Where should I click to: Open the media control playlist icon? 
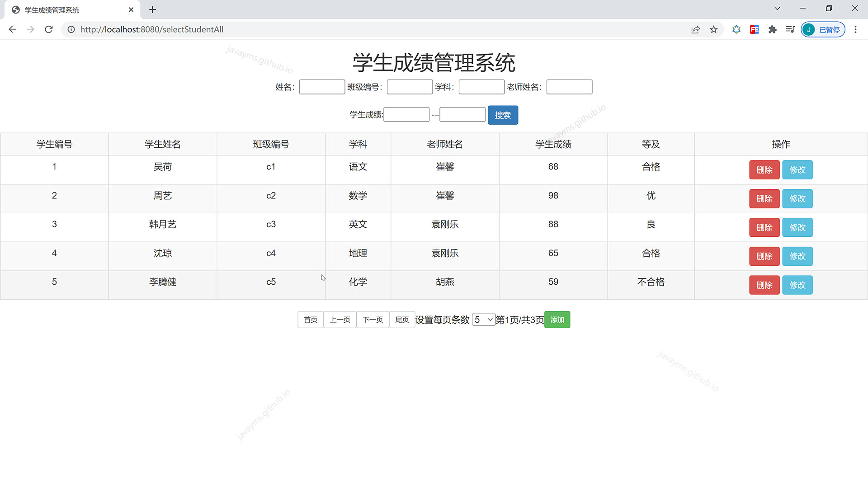[x=790, y=29]
